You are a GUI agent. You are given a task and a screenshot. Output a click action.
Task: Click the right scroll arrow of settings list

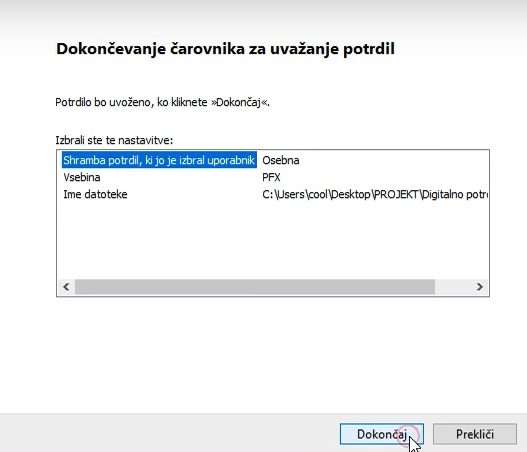point(480,287)
